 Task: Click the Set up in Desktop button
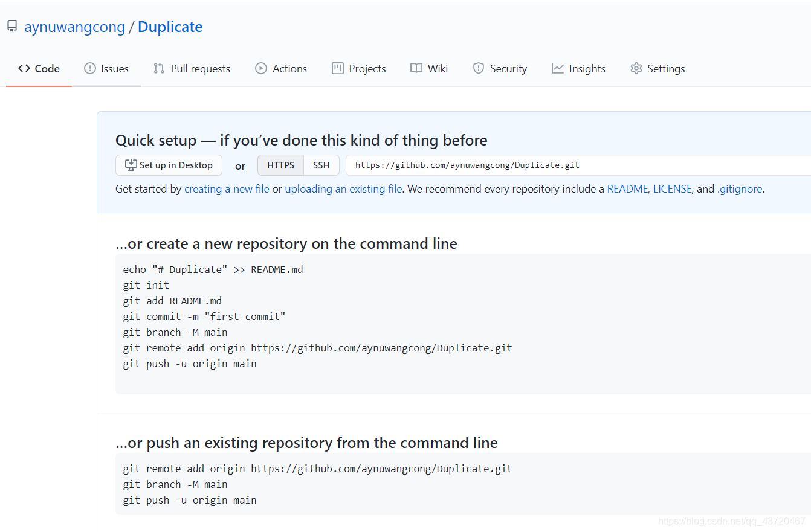pyautogui.click(x=169, y=165)
